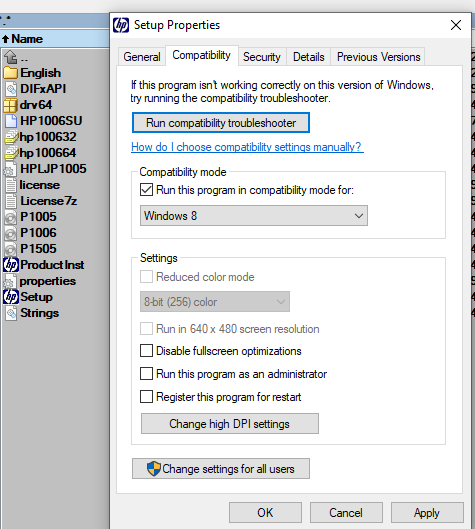Open the compatibility settings help link
The image size is (475, 529).
click(x=247, y=147)
